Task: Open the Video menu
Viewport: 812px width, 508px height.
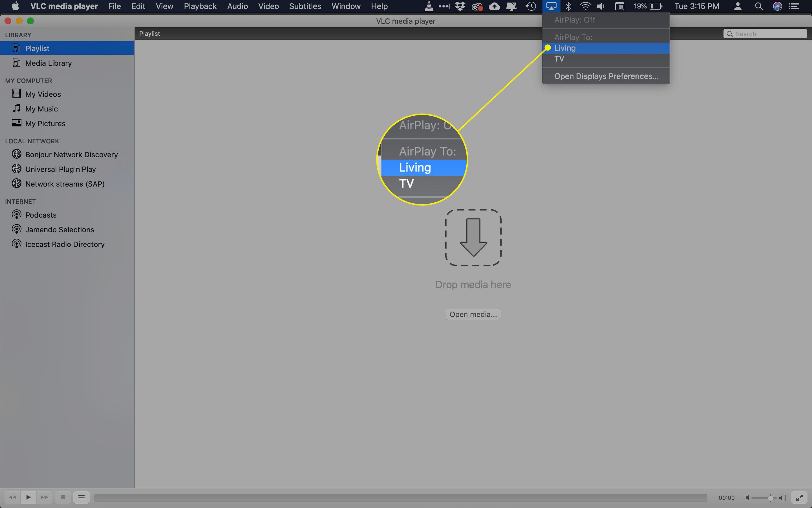Action: point(268,6)
